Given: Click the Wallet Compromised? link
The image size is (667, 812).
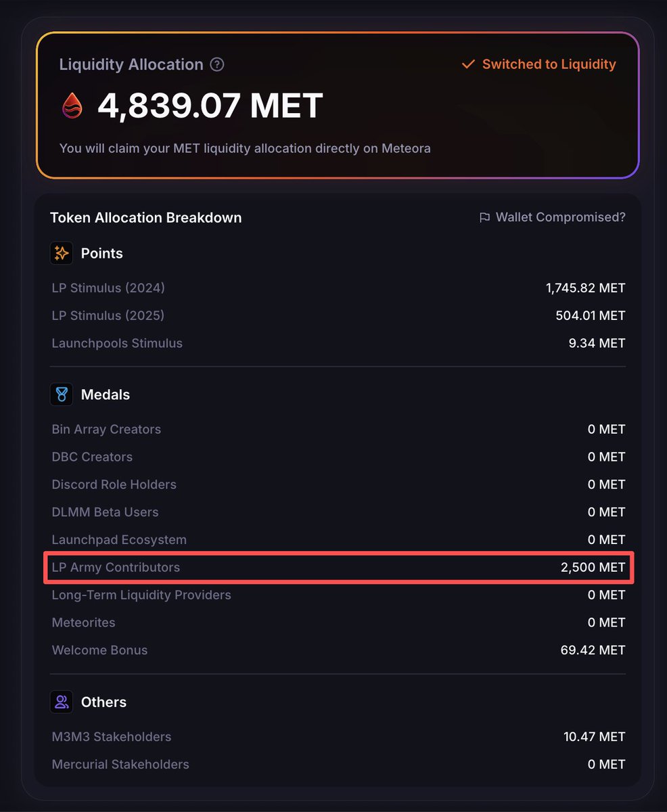Looking at the screenshot, I should pyautogui.click(x=560, y=217).
